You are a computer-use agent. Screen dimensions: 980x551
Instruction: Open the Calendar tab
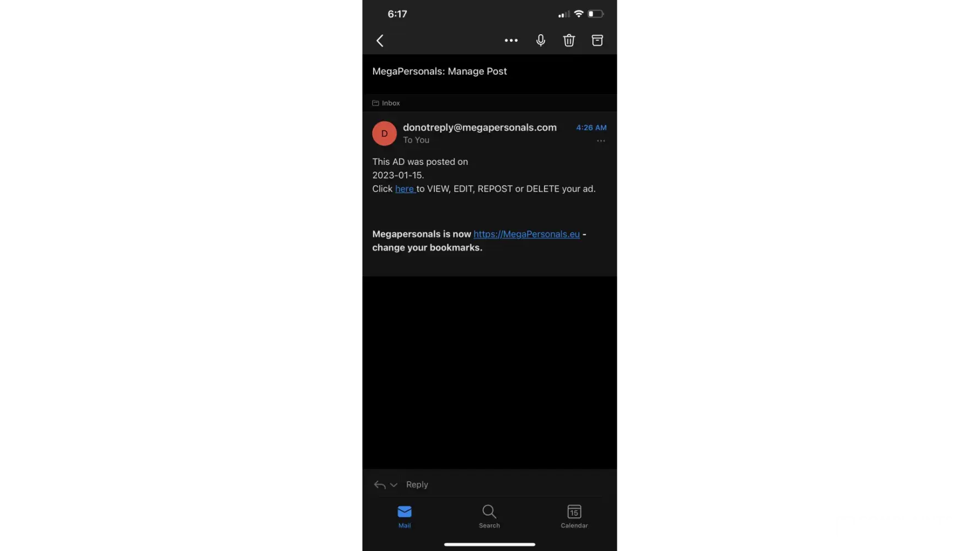tap(574, 517)
